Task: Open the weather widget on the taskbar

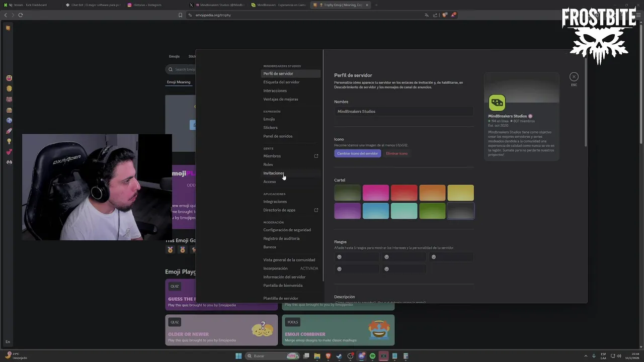Action: [16, 356]
